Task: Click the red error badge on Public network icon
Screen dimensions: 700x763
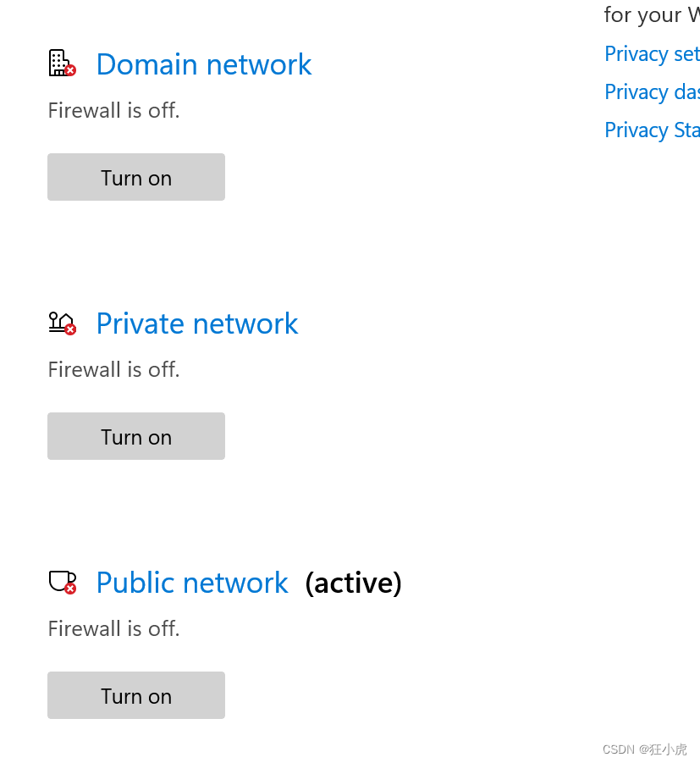Action: pos(70,589)
